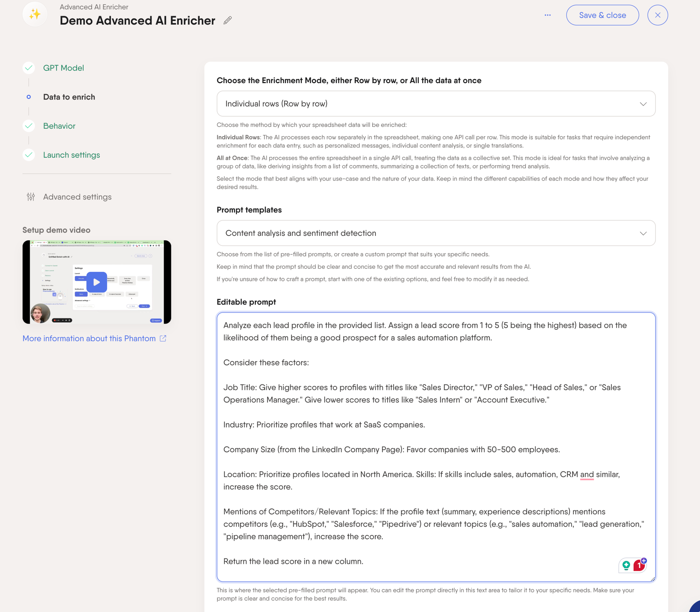Click the green Grammarly-style lightbulb icon
The image size is (700, 612).
626,565
